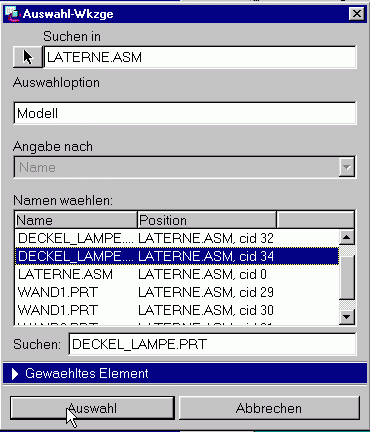Click the Name column header
The height and width of the screenshot is (432, 370).
pyautogui.click(x=76, y=220)
